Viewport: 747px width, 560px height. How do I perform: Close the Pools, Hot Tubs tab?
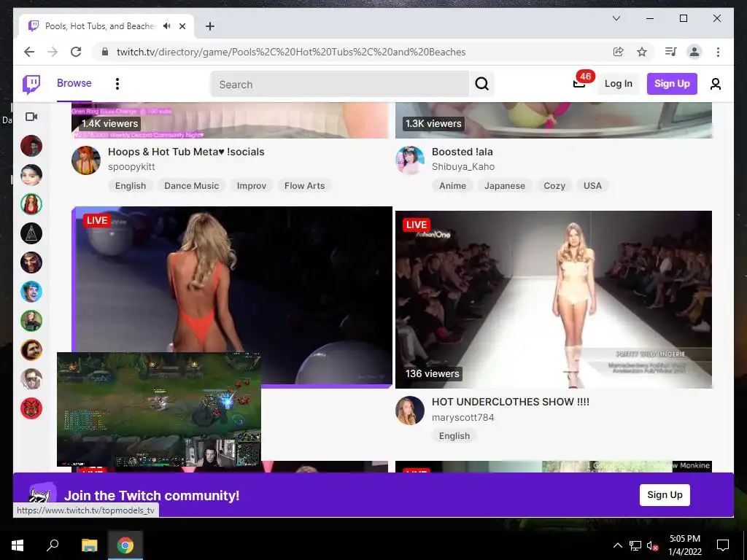coord(182,26)
